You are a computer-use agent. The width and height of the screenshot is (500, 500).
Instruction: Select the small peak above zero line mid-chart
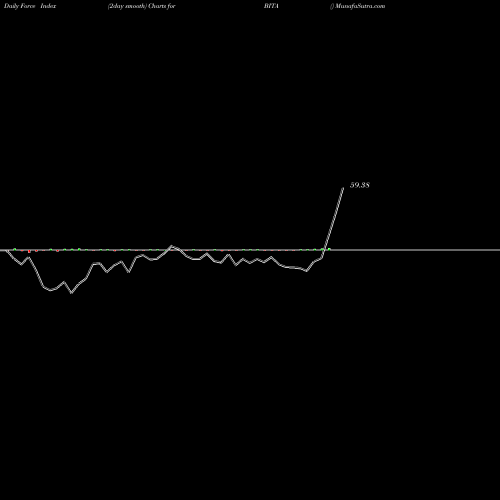click(x=172, y=246)
